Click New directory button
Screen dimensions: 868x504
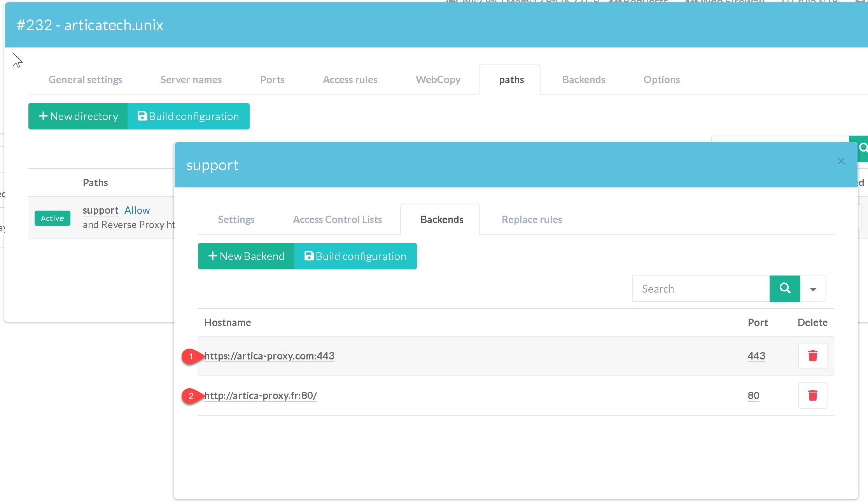tap(78, 116)
